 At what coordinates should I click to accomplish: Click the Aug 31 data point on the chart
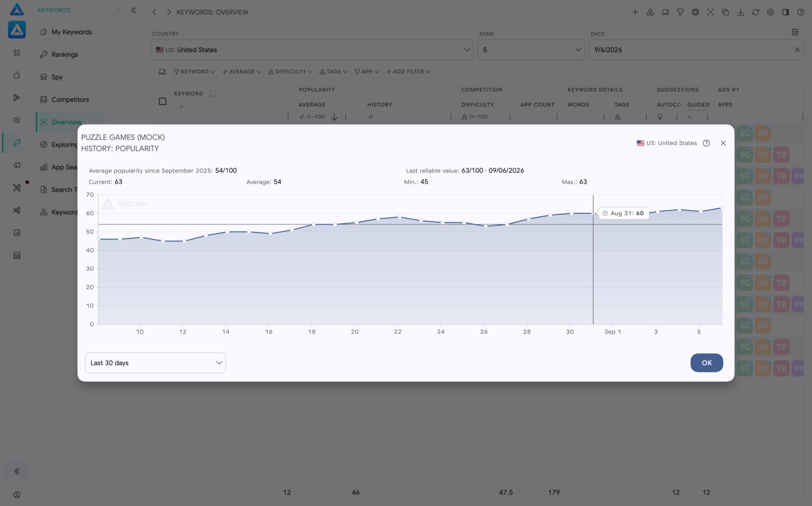[x=593, y=213]
